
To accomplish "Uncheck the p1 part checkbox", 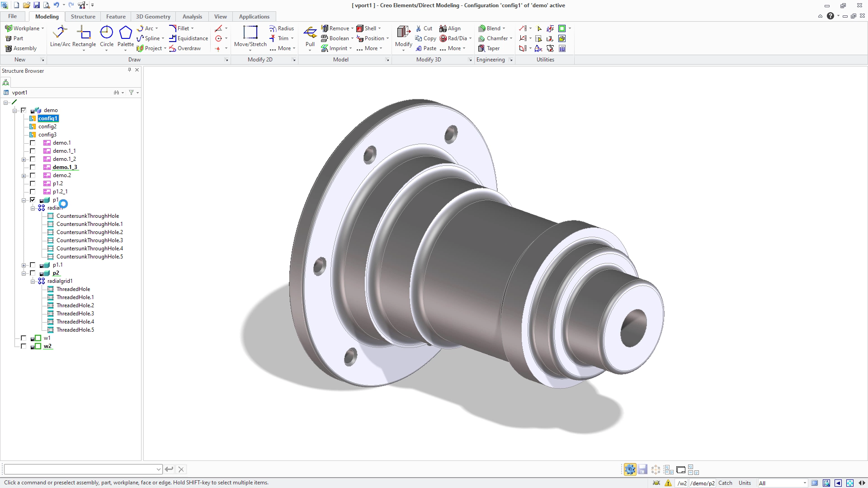I will 33,200.
